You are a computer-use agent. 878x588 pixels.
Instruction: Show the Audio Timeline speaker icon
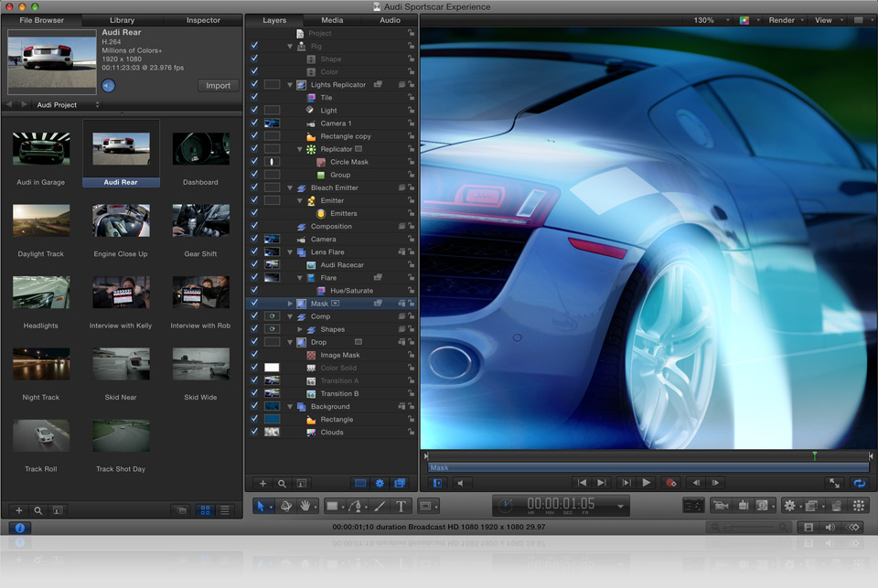(x=830, y=528)
